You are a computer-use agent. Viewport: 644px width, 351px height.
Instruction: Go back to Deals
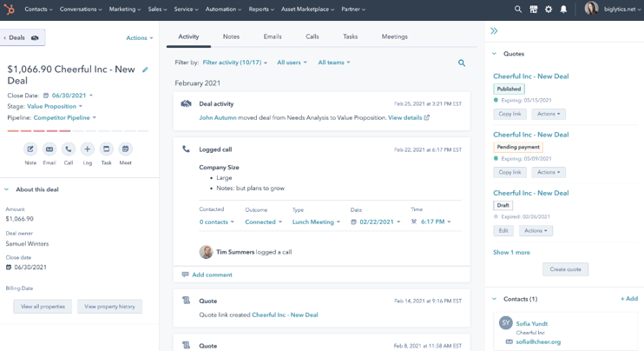pos(22,37)
